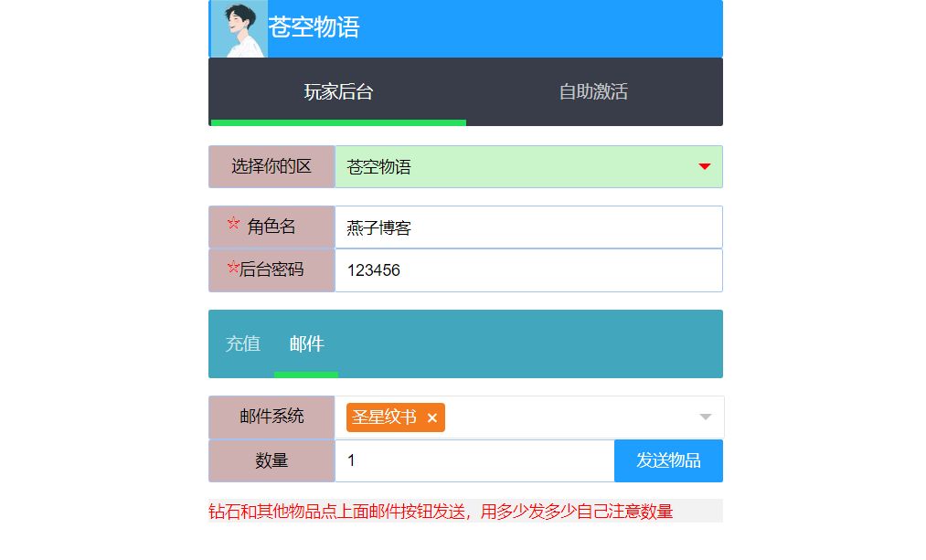Switch to the 自助激活 tab
Screen dimensions: 926x560
coord(593,90)
